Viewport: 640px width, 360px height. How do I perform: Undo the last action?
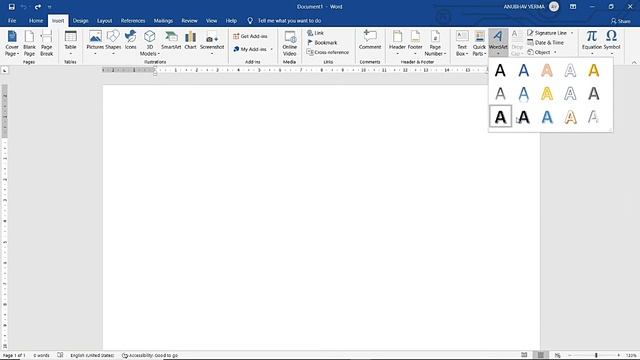pyautogui.click(x=24, y=7)
